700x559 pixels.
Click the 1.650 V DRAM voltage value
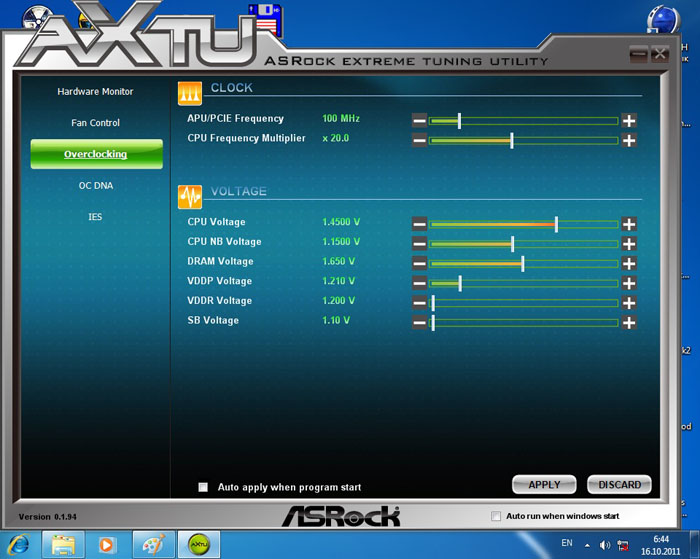tap(339, 261)
